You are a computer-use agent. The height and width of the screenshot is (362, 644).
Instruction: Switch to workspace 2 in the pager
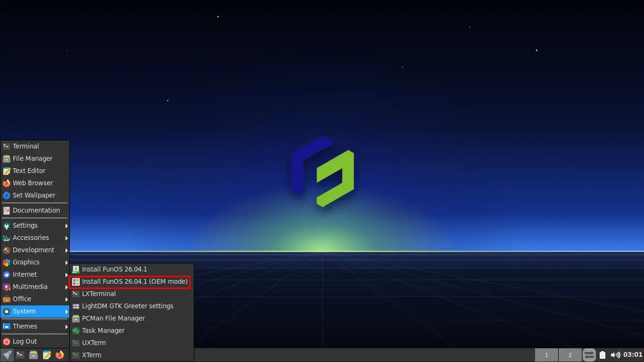click(570, 355)
